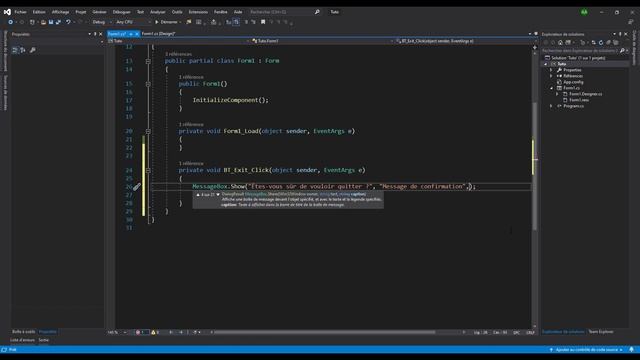Click the screwdriver quick actions icon on line 26
Viewport: 640px width, 360px height.
click(x=137, y=187)
